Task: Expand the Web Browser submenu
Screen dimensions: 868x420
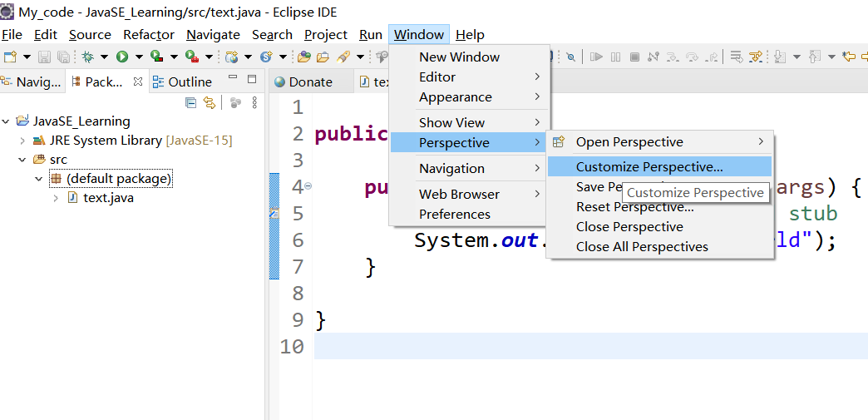Action: click(x=470, y=194)
